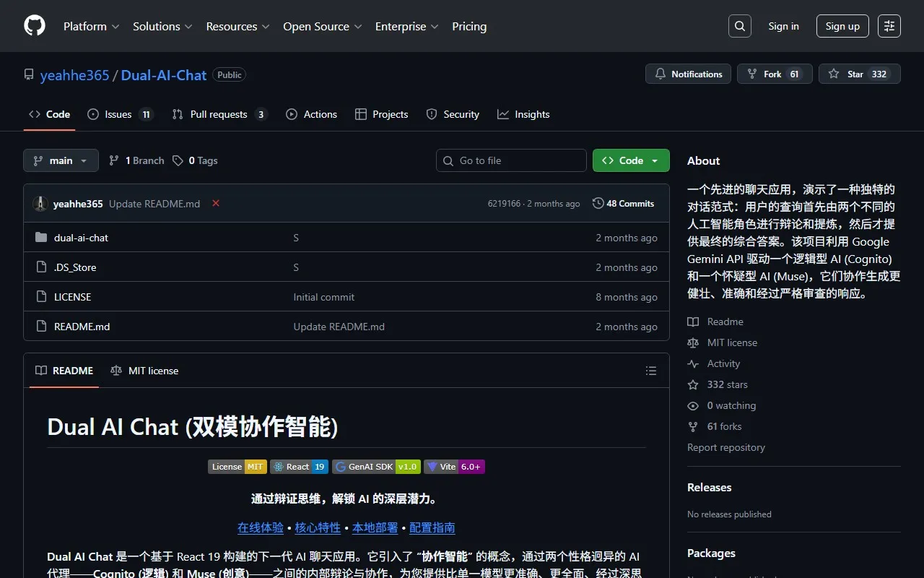Click the GitHub logo icon
This screenshot has height=578, width=924.
(x=35, y=26)
